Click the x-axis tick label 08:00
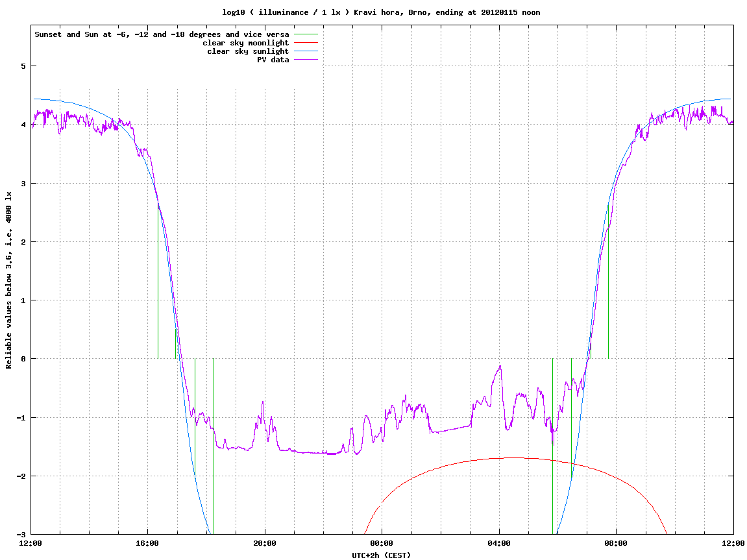747x560 pixels. (617, 543)
